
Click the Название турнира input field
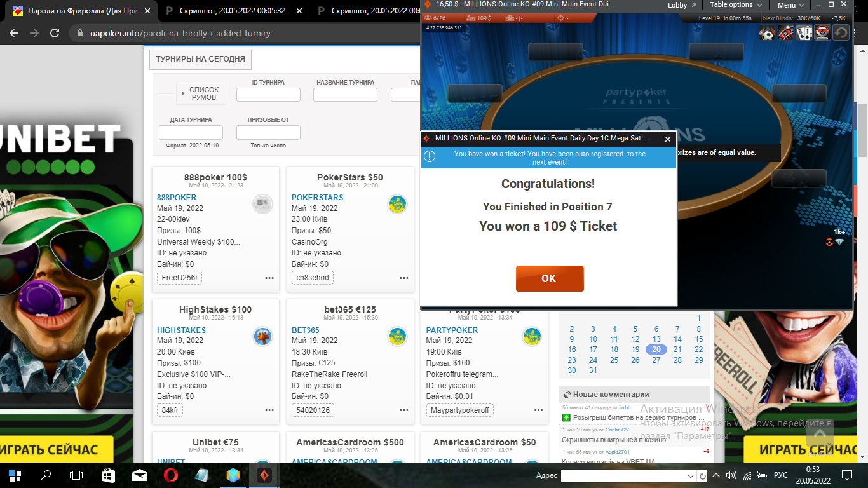(x=345, y=95)
